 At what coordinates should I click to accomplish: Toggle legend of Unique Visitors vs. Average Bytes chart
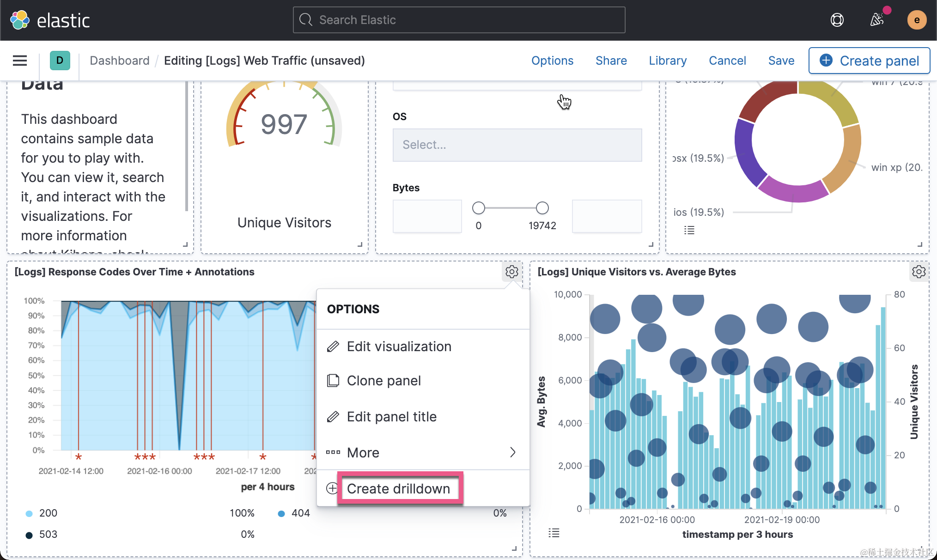554,533
